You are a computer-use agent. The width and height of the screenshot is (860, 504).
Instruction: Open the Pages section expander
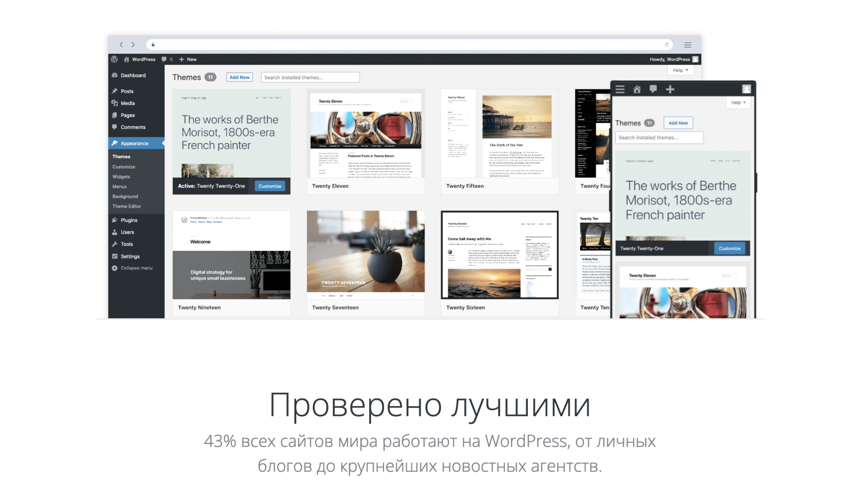click(x=128, y=115)
